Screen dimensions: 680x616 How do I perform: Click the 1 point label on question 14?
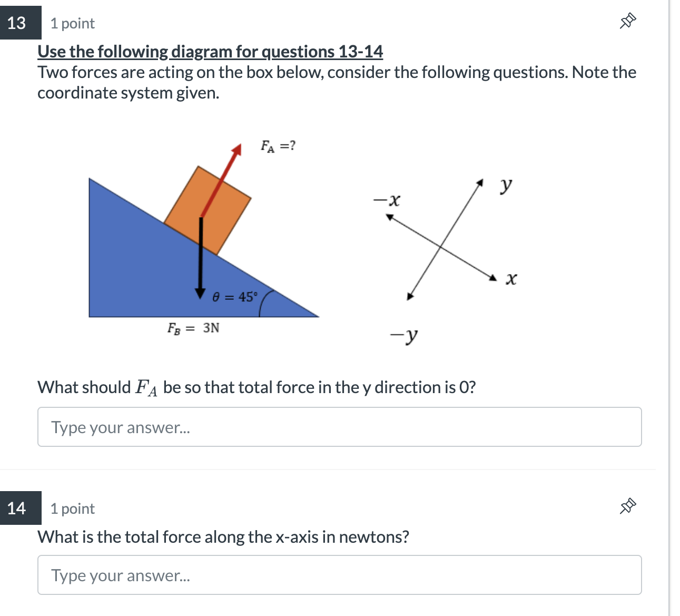pos(72,508)
